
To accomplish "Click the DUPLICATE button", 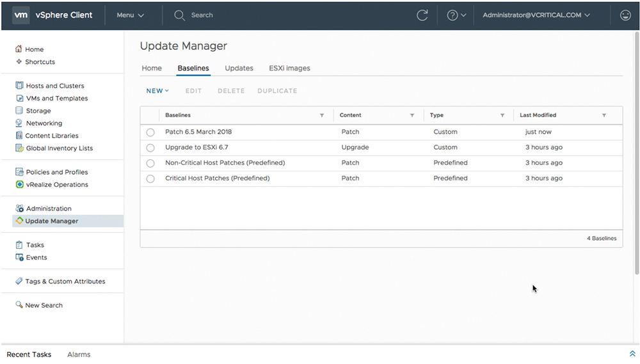I will (277, 91).
